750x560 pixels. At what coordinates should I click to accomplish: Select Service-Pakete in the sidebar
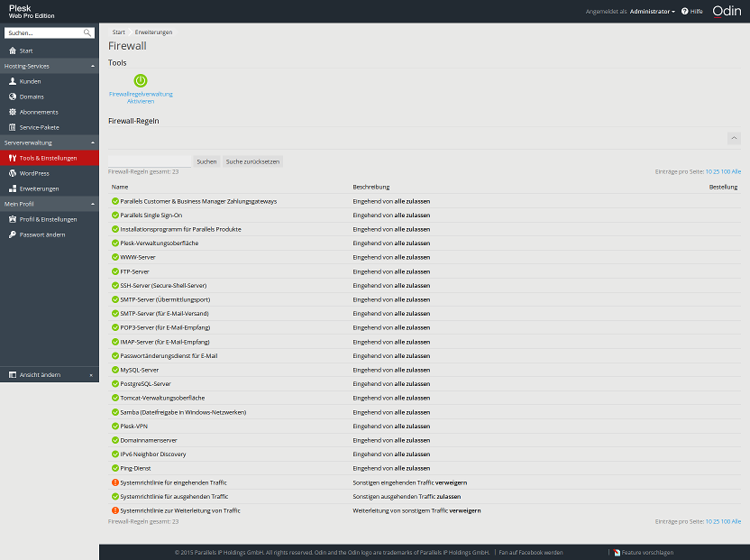(50, 127)
